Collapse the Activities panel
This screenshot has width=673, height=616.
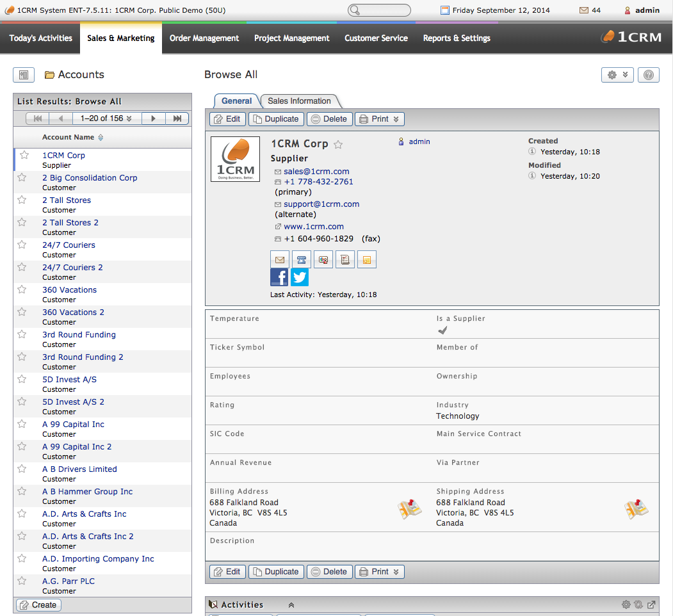tap(291, 605)
